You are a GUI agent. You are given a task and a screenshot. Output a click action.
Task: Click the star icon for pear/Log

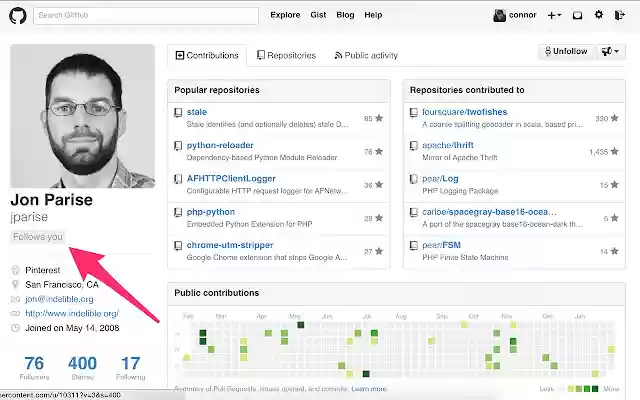point(615,185)
